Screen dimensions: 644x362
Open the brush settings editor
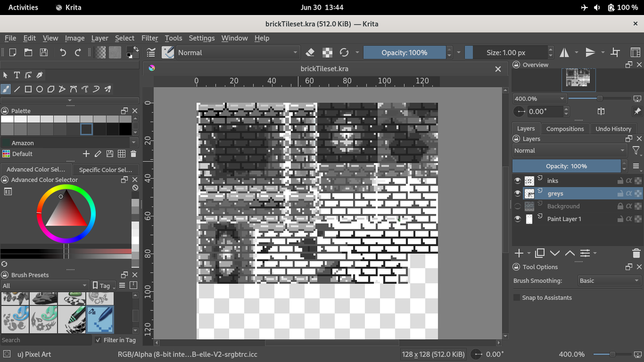coord(151,53)
